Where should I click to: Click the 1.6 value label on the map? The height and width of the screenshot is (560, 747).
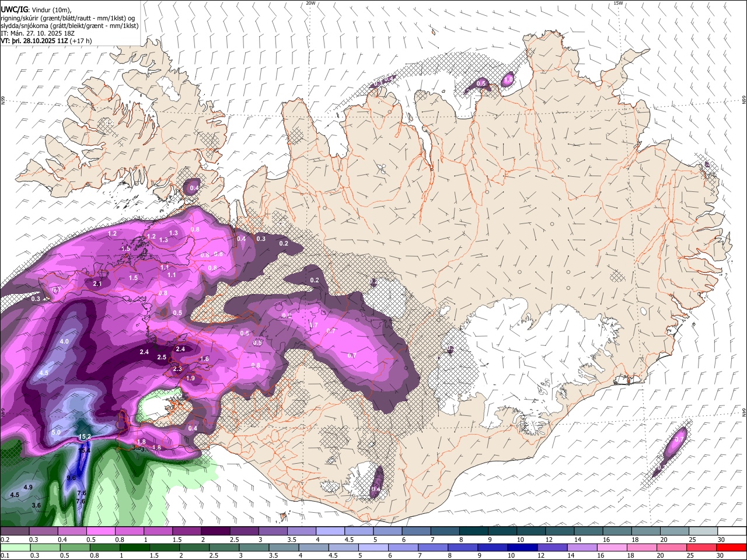pos(204,359)
